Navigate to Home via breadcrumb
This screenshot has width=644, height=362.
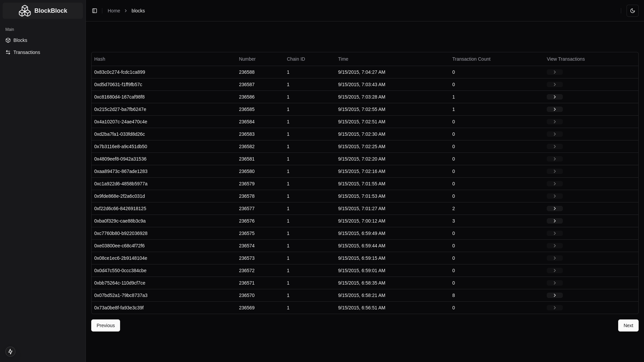click(x=114, y=10)
